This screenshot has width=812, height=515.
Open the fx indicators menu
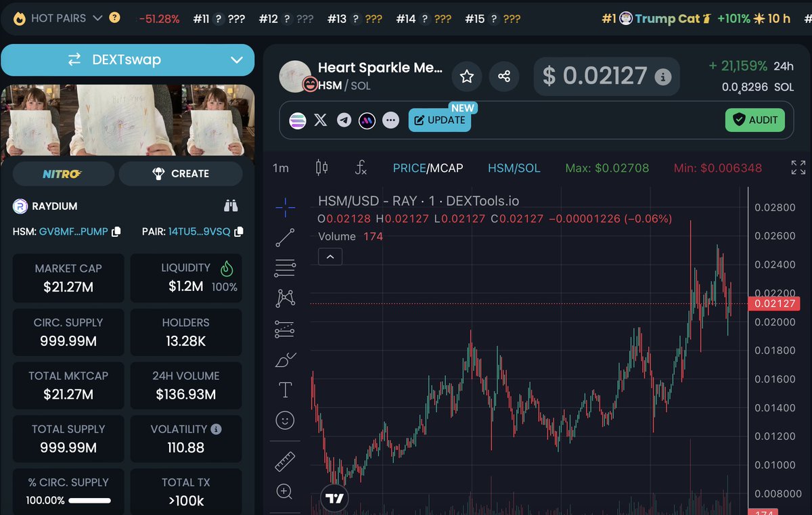361,168
